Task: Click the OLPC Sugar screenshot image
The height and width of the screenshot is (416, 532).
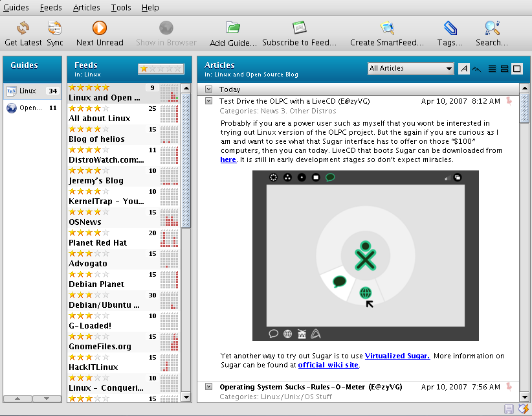Action: (x=366, y=255)
